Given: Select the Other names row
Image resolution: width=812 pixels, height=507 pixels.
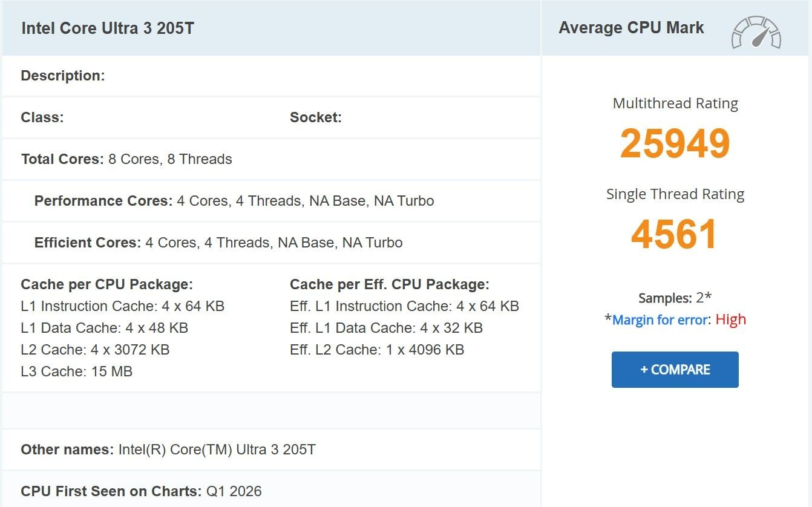Looking at the screenshot, I should [168, 450].
